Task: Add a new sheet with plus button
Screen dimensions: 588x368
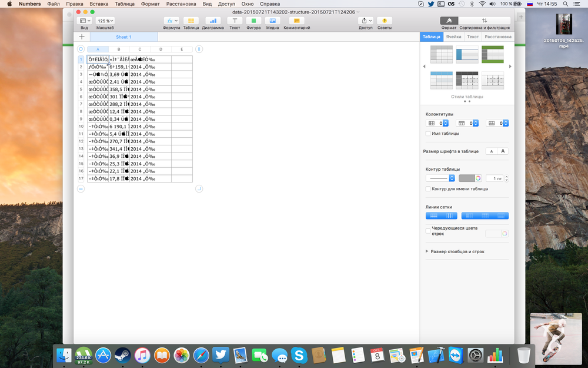Action: pyautogui.click(x=82, y=37)
